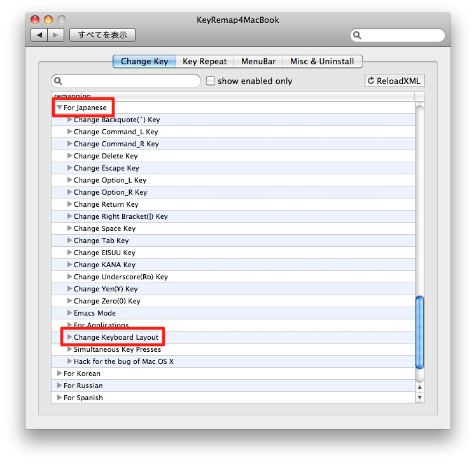Click the vertical scrollbar thumb
476x467 pixels.
coord(419,331)
